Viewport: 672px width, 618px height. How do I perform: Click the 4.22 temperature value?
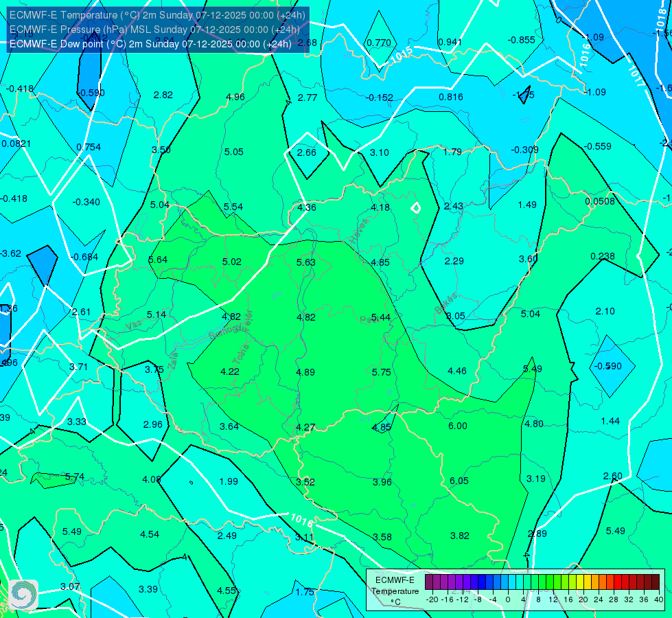[x=230, y=371]
